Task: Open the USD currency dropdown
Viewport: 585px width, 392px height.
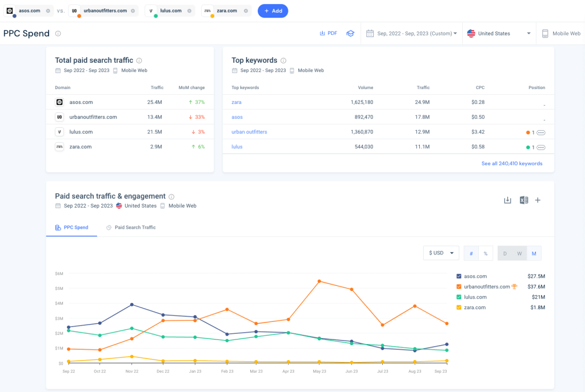Action: coord(441,253)
